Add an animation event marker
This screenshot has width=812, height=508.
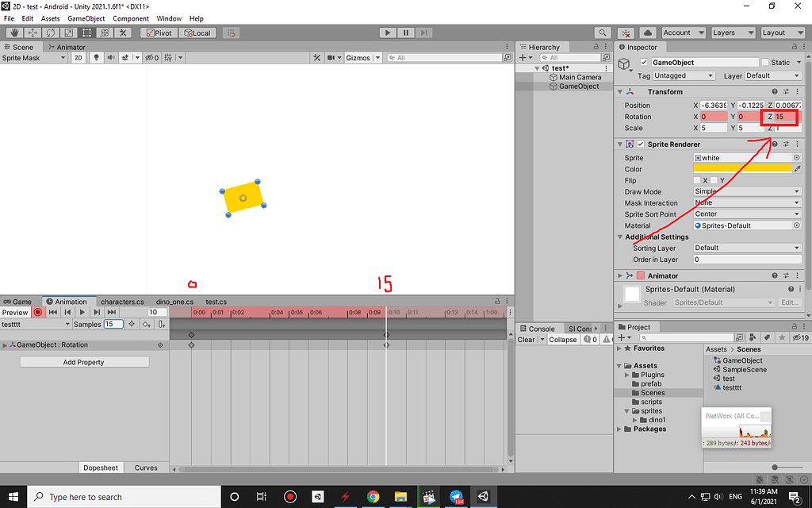point(162,324)
